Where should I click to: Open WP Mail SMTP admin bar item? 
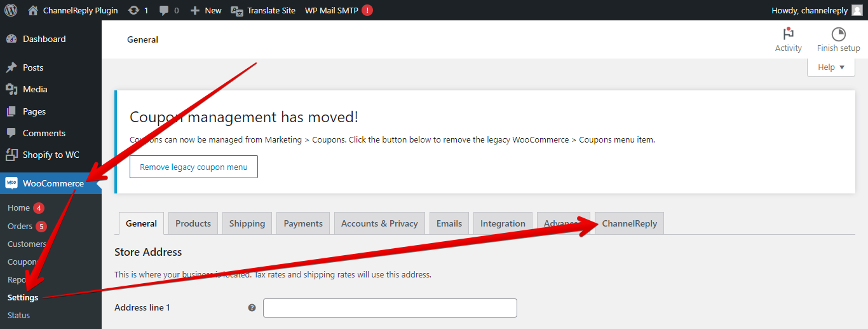(331, 10)
